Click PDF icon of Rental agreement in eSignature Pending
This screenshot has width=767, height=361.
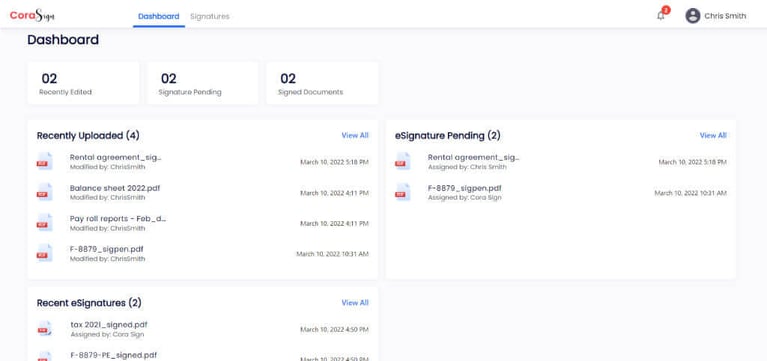tap(403, 161)
